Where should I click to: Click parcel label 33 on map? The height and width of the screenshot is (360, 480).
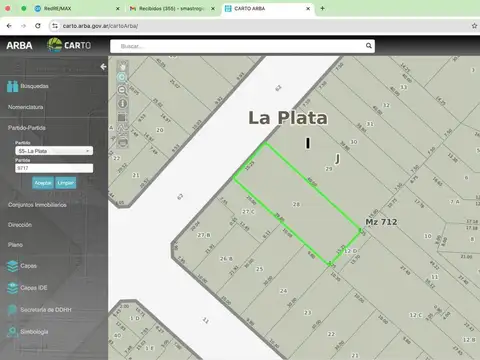403,87
